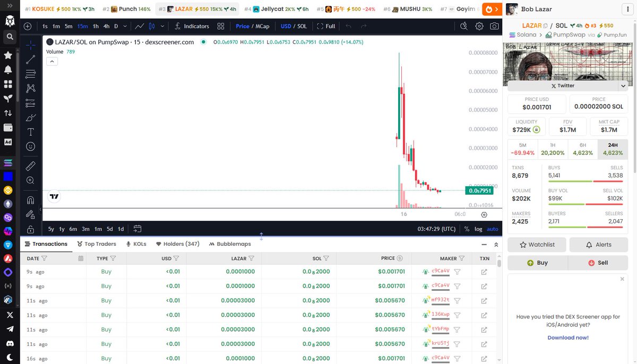This screenshot has height=364, width=637.
Task: Enable logarithmic scale with the log toggle
Action: click(477, 229)
